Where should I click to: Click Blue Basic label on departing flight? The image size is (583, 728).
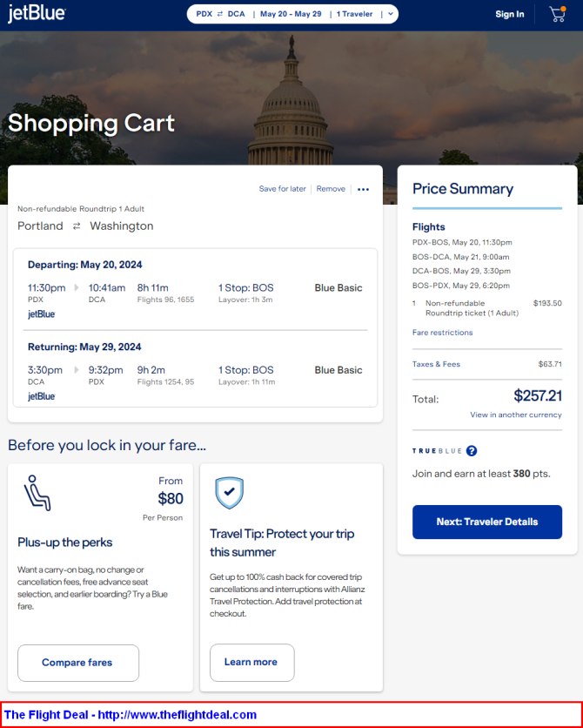coord(338,288)
